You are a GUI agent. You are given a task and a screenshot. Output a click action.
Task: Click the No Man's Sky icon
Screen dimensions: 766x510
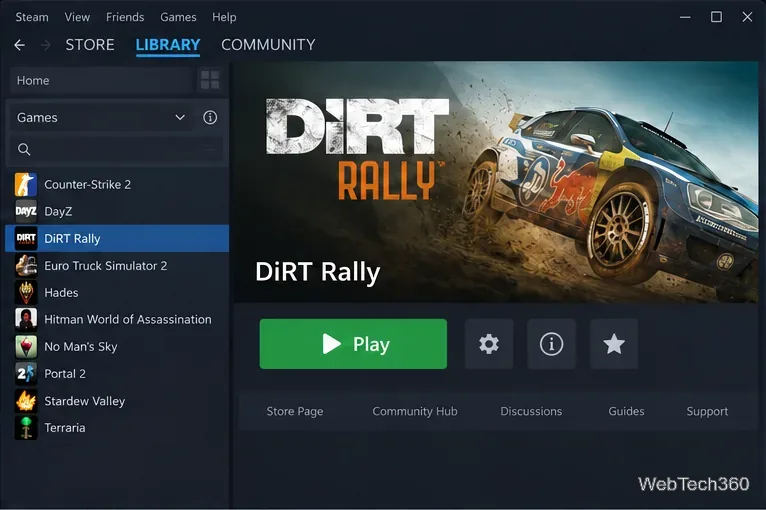(26, 347)
